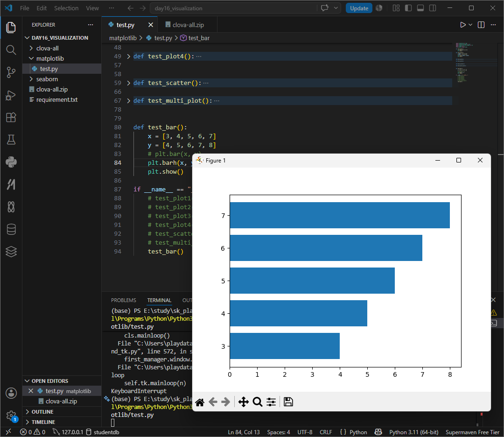Viewport: 504px width, 437px height.
Task: Open Run and Debug view
Action: (x=11, y=95)
